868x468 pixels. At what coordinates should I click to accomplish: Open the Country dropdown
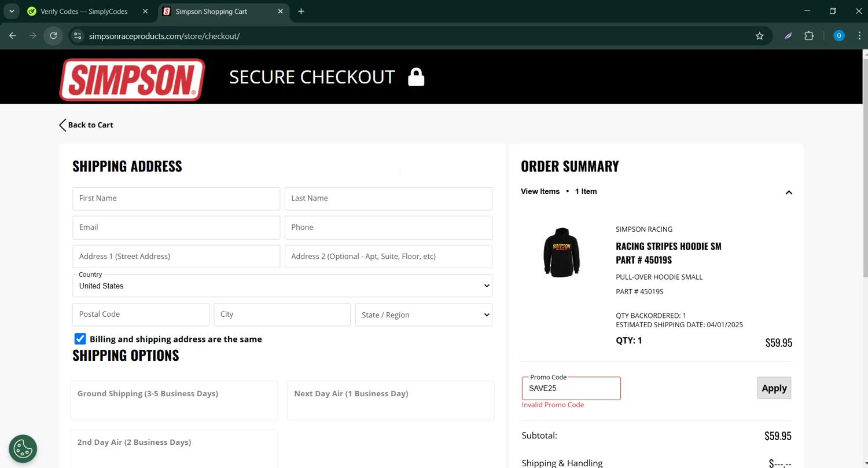point(282,286)
